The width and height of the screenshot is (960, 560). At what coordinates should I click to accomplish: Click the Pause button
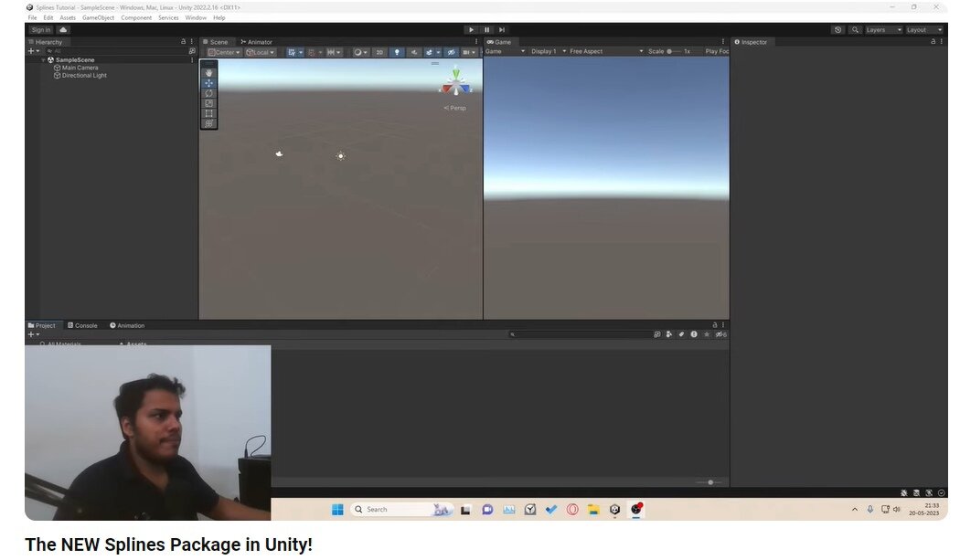click(x=486, y=29)
